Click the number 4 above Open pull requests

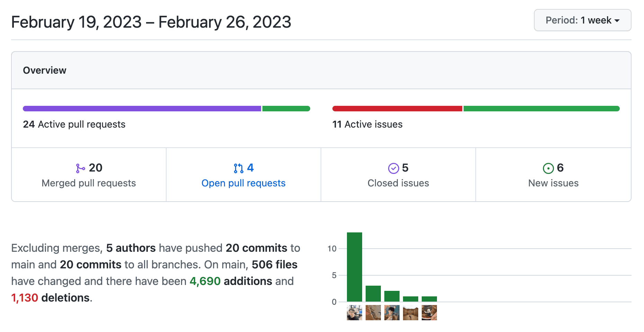point(250,168)
